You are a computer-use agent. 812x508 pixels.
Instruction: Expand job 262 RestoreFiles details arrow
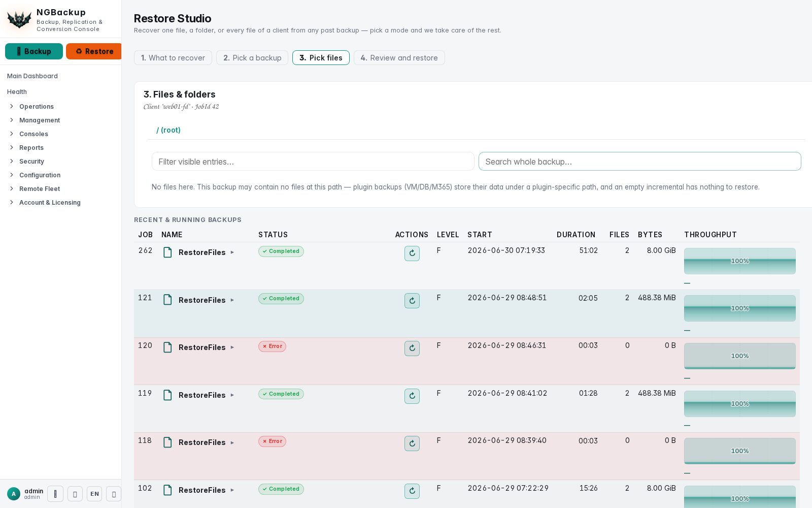[x=232, y=252]
